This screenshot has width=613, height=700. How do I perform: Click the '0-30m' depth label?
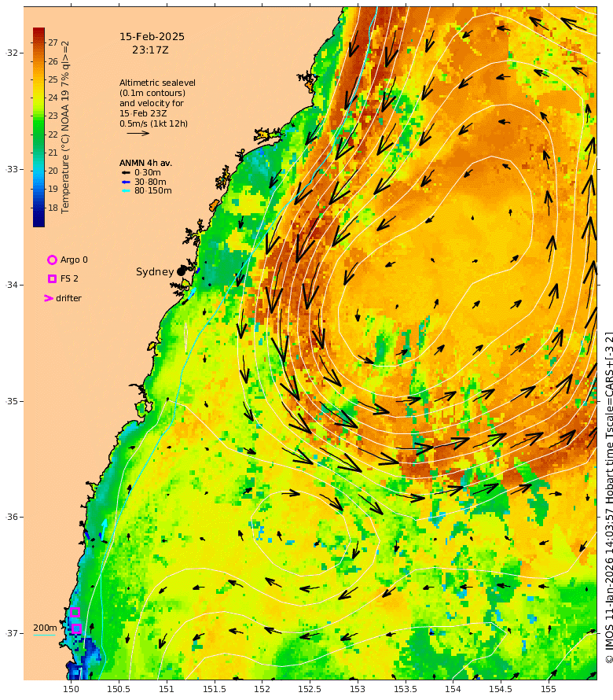(148, 172)
